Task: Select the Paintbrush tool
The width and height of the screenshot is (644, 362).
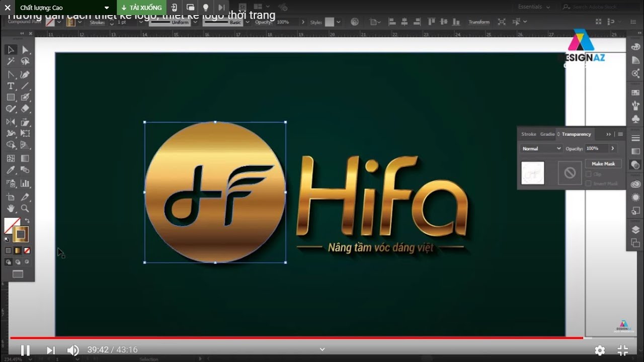Action: 25,98
